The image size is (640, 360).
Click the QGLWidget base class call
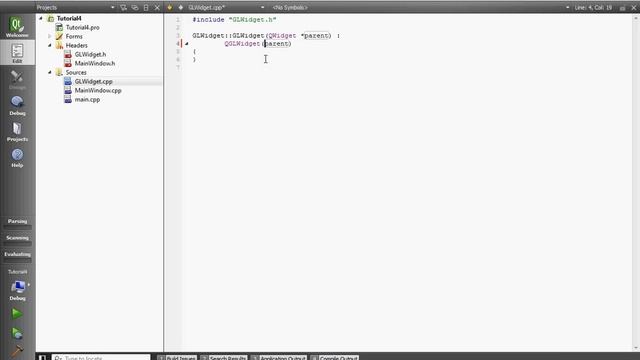242,44
